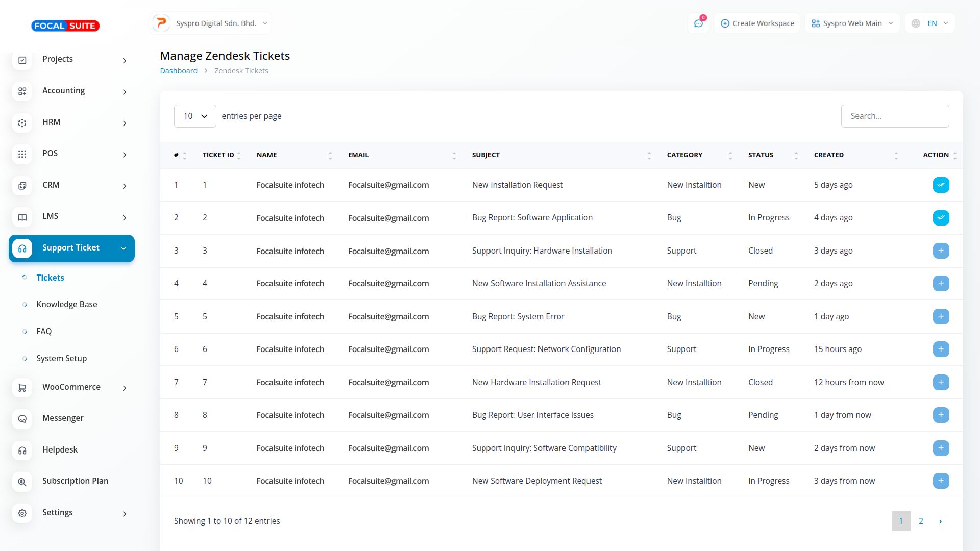Click the checkmark action icon for ticket 1
The width and height of the screenshot is (980, 551).
pyautogui.click(x=941, y=185)
